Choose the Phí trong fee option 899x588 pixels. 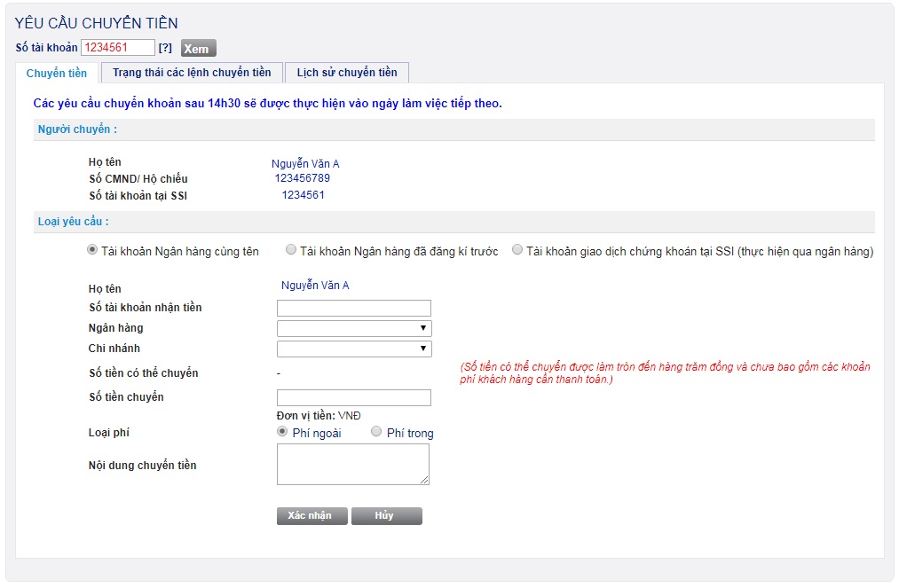[376, 432]
